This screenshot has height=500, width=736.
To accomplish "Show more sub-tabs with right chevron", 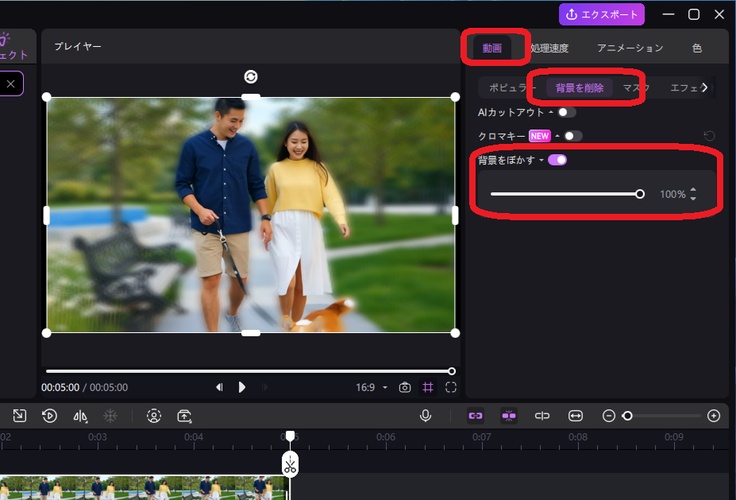I will (705, 87).
